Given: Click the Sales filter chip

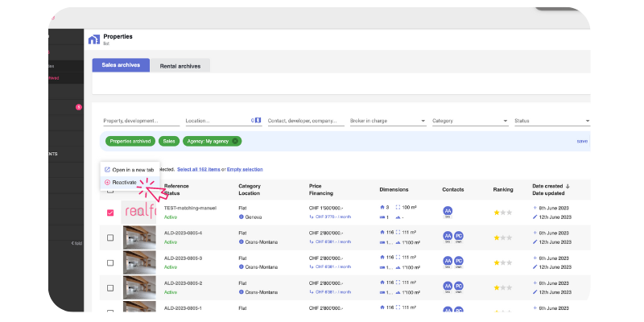Looking at the screenshot, I should click(169, 141).
